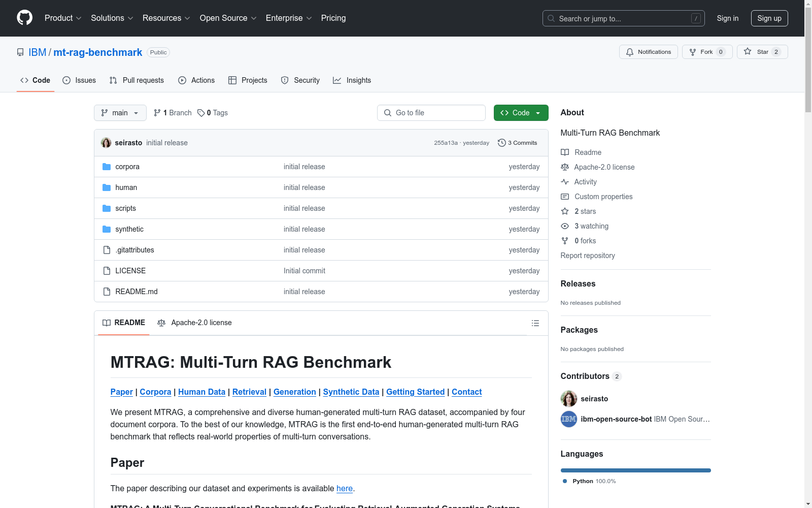Screen dimensions: 812x508
Task: Switch to the Projects tab
Action: pyautogui.click(x=248, y=80)
